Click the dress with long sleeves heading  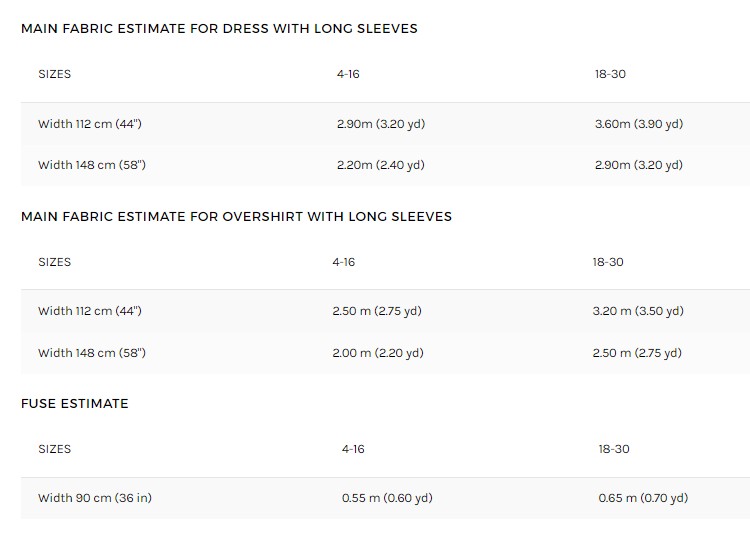219,29
